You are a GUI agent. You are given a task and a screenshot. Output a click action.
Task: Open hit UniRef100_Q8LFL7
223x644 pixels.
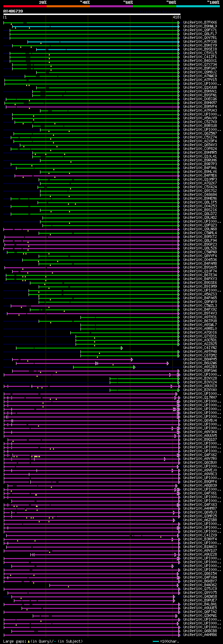click(x=200, y=34)
